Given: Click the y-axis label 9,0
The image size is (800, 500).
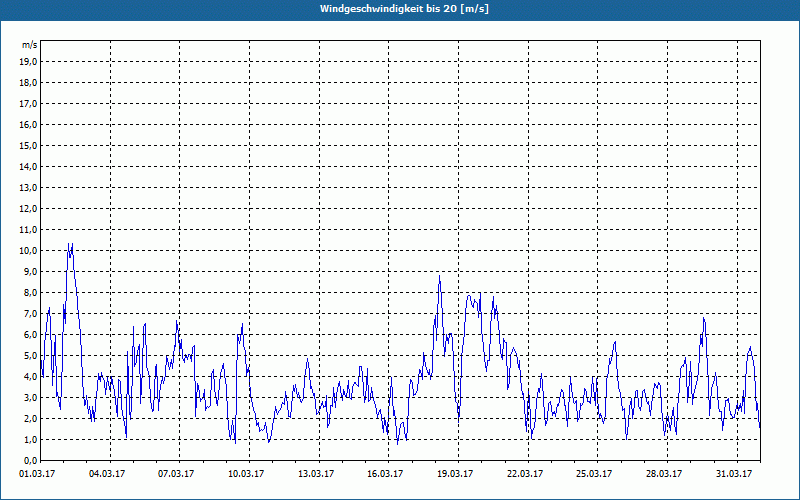Looking at the screenshot, I should click(x=30, y=271).
